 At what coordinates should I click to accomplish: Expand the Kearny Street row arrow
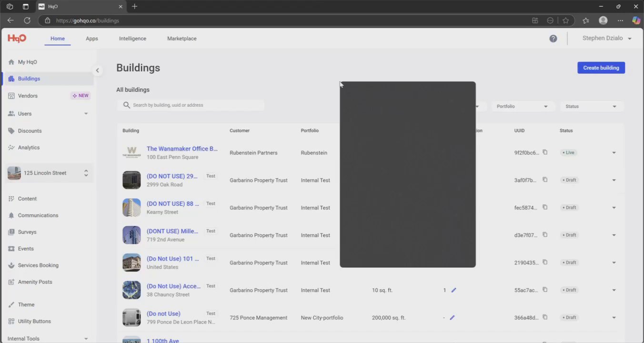pyautogui.click(x=614, y=208)
